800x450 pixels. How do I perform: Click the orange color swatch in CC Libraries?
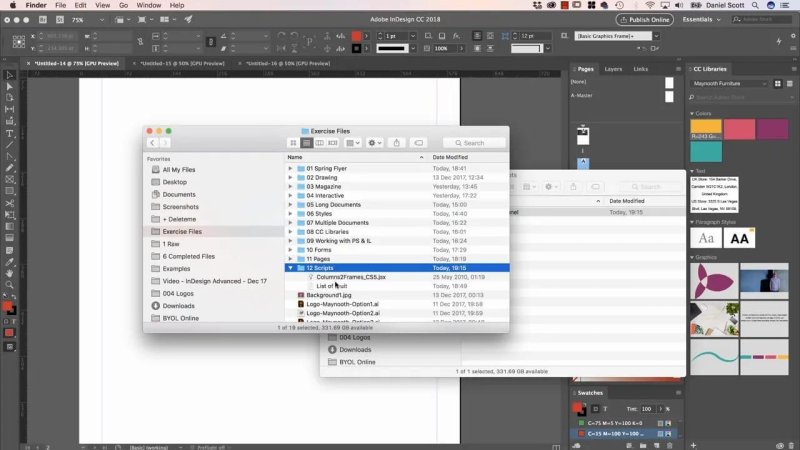click(x=706, y=130)
